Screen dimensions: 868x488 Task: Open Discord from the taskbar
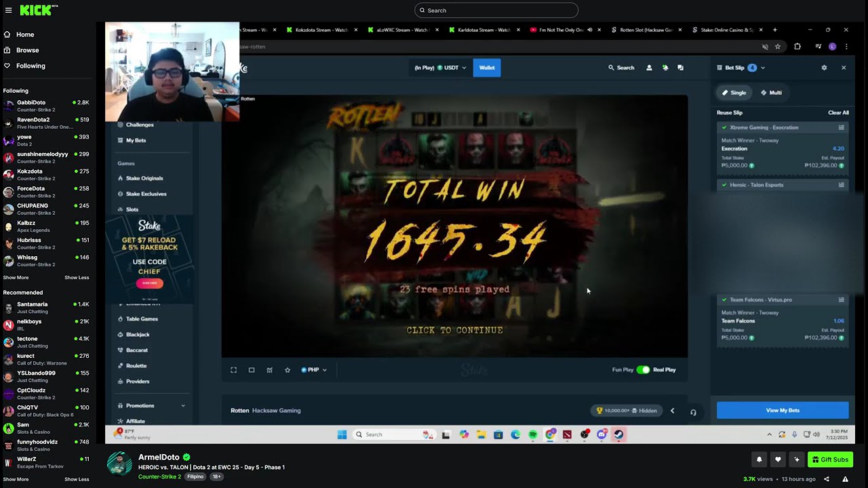tap(601, 434)
